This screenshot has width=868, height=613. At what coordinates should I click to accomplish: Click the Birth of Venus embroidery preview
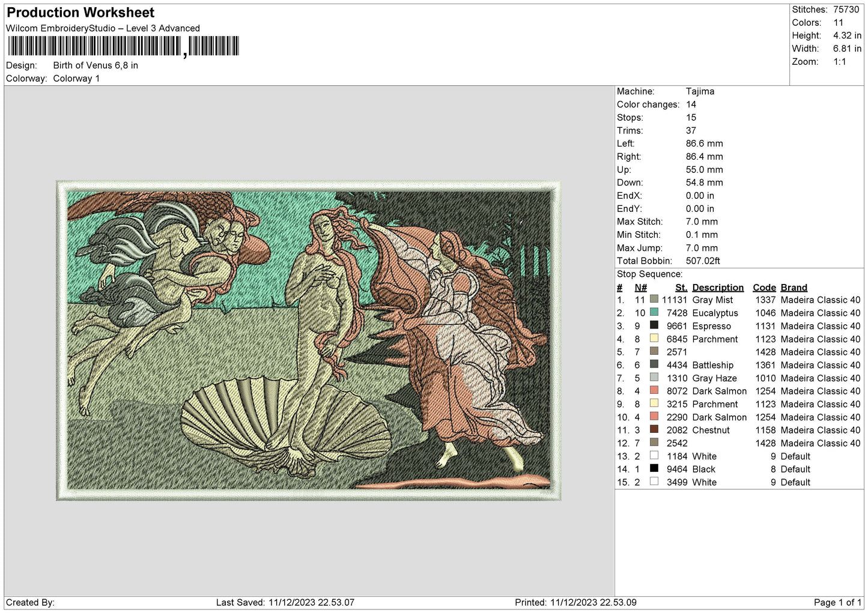(x=308, y=340)
